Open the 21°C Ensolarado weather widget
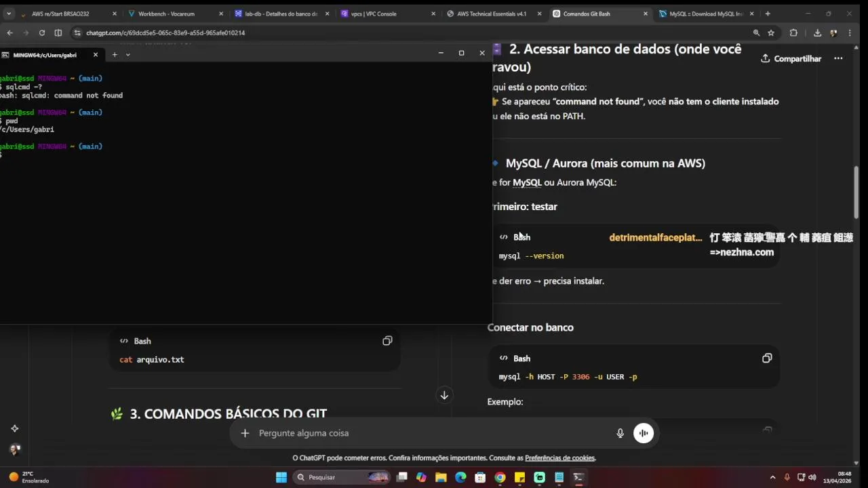Viewport: 868px width, 488px height. click(30, 477)
